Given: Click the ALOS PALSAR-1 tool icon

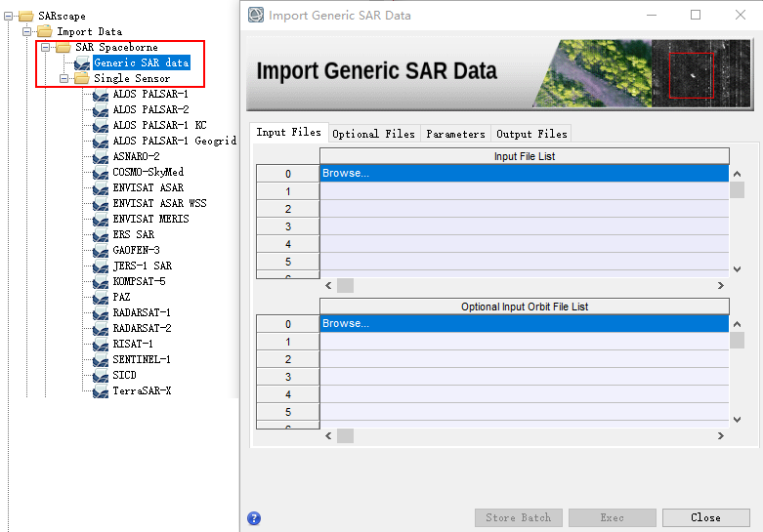Looking at the screenshot, I should [101, 95].
